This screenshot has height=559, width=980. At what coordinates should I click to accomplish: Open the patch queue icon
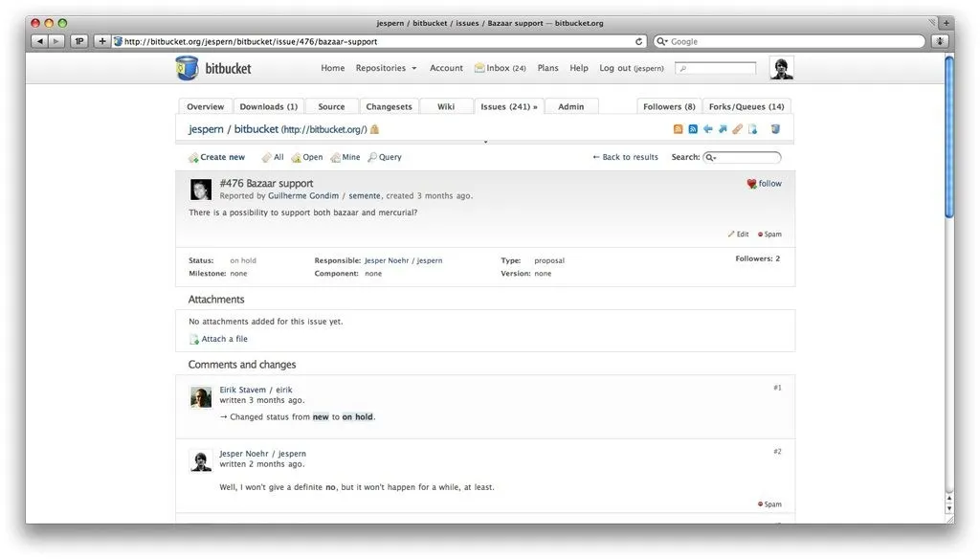point(738,128)
